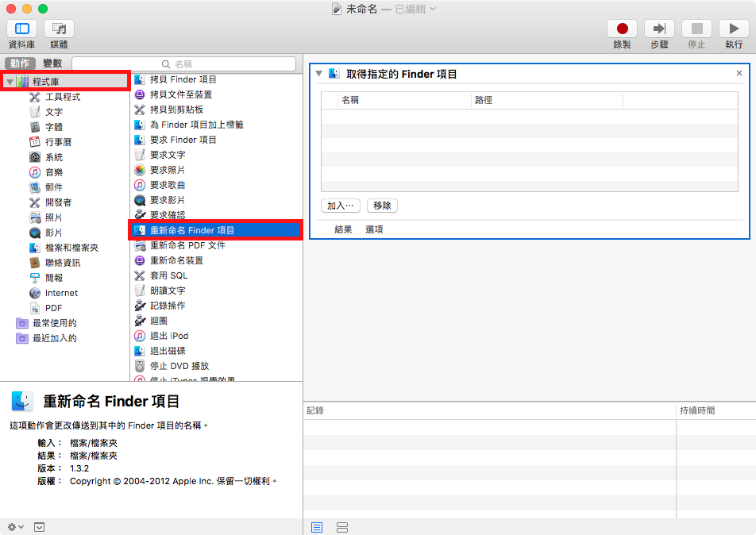Show the action's 結果 results
The image size is (756, 535).
343,229
